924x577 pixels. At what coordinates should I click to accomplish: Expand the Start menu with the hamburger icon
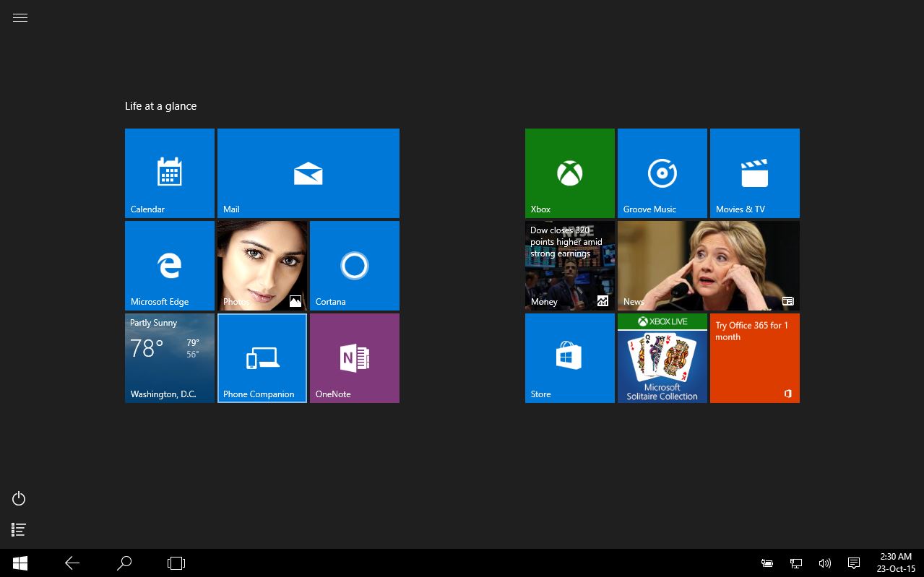(20, 17)
